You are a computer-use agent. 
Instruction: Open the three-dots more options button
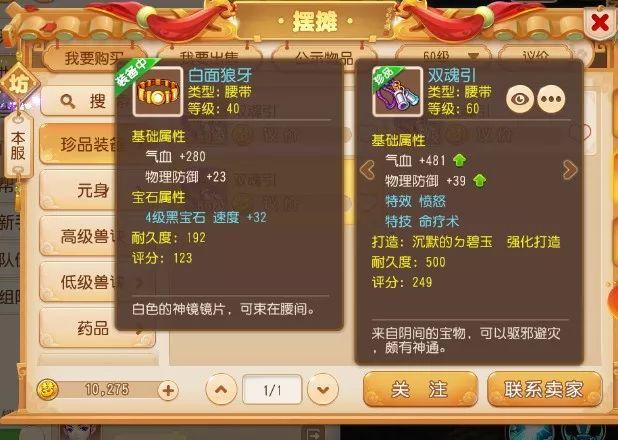(551, 99)
